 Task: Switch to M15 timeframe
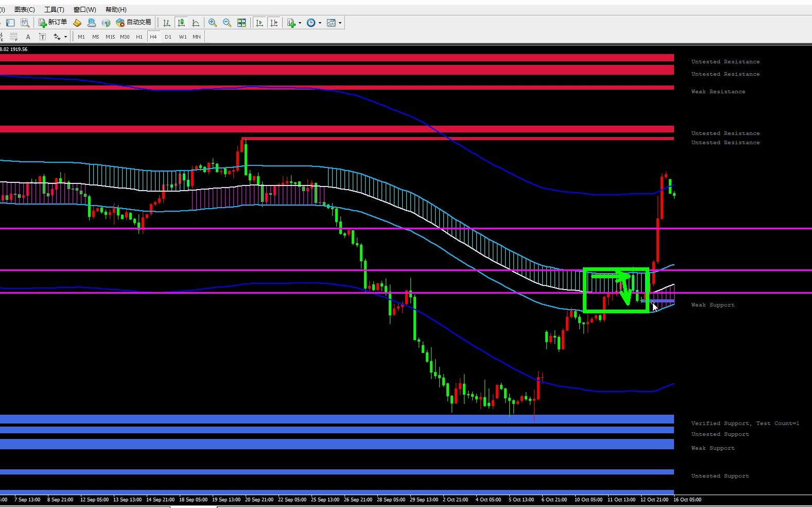pyautogui.click(x=110, y=37)
